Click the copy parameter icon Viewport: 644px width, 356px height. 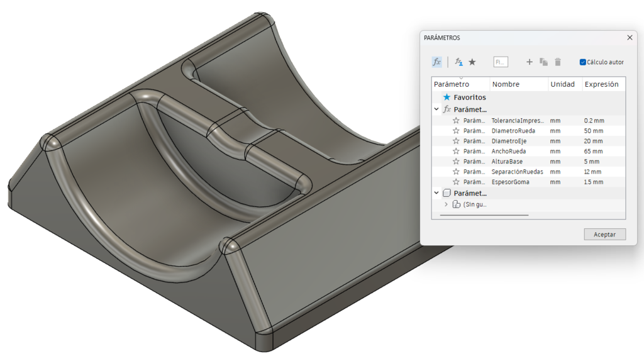coord(543,62)
